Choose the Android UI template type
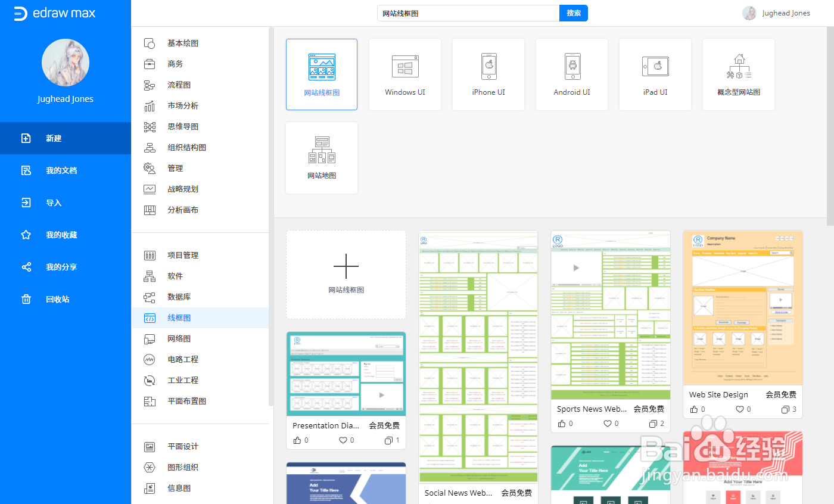The width and height of the screenshot is (834, 504). [x=571, y=74]
